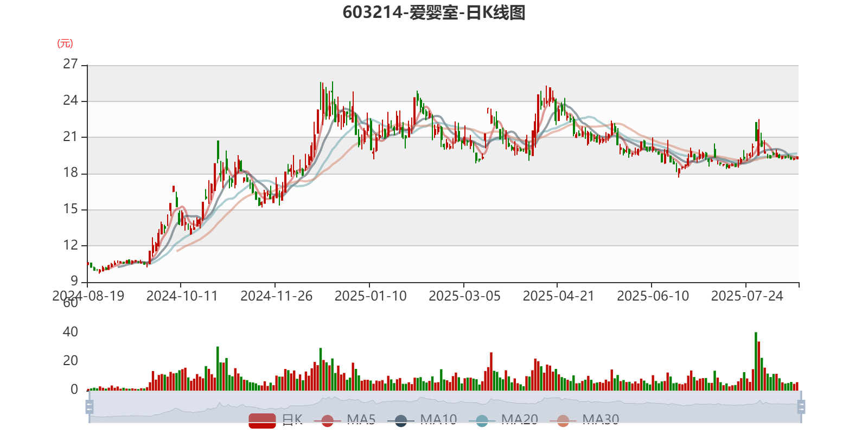868x434 pixels.
Task: Click the 21 price axis label
Action: click(71, 137)
